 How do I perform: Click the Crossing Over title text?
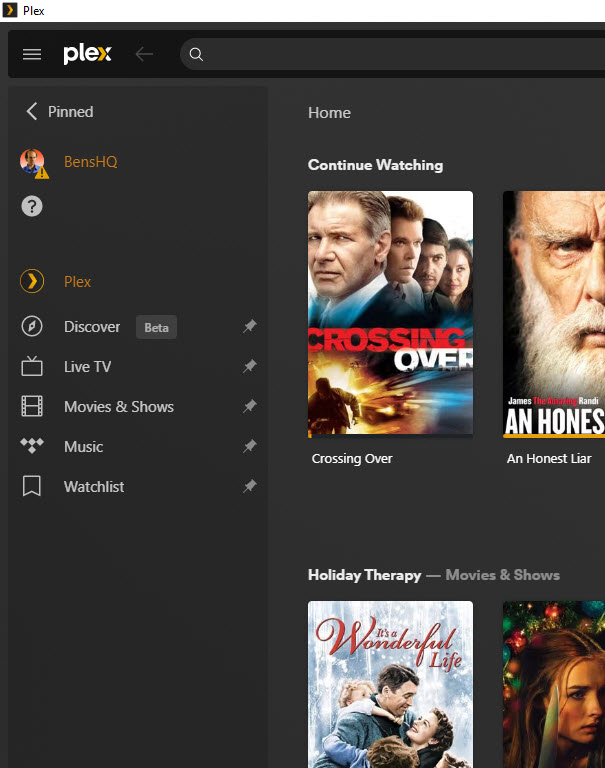(352, 458)
